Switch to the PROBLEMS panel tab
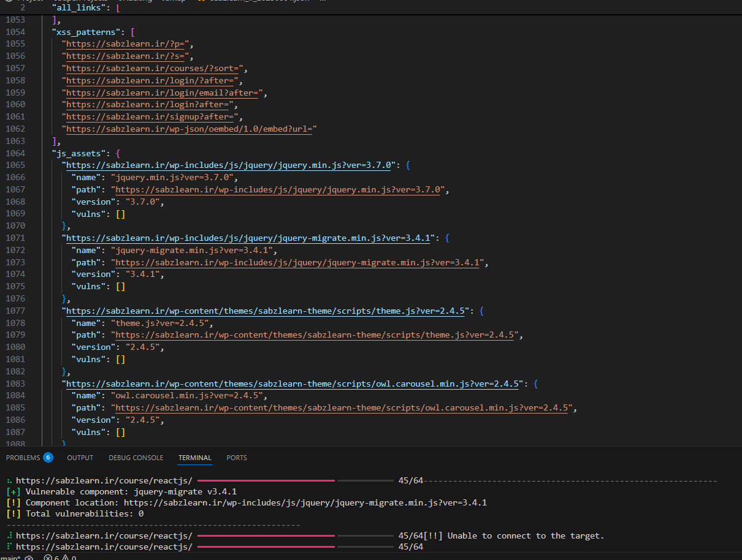The image size is (742, 560). pyautogui.click(x=23, y=458)
